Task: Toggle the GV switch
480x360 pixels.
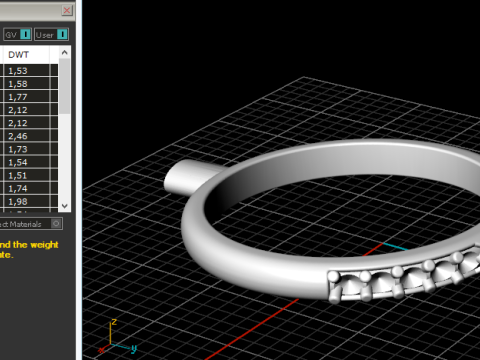Action: 18,34
